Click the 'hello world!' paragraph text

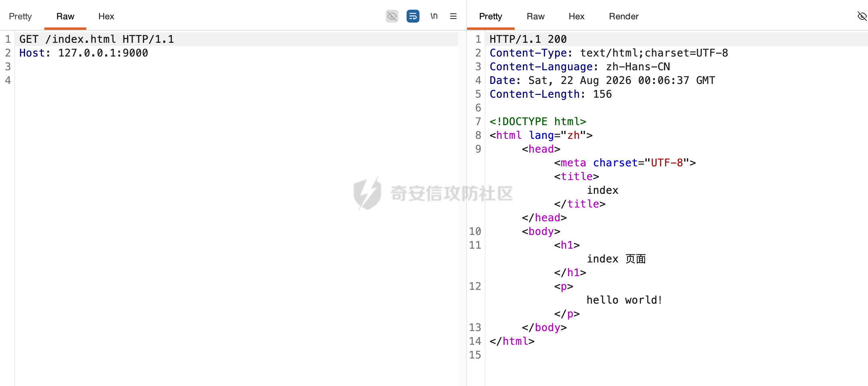[x=624, y=300]
